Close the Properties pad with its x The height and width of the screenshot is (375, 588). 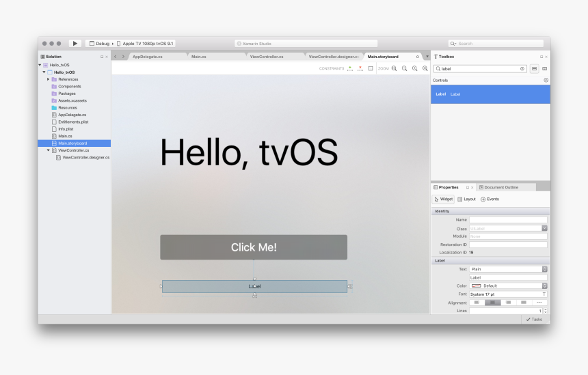472,187
